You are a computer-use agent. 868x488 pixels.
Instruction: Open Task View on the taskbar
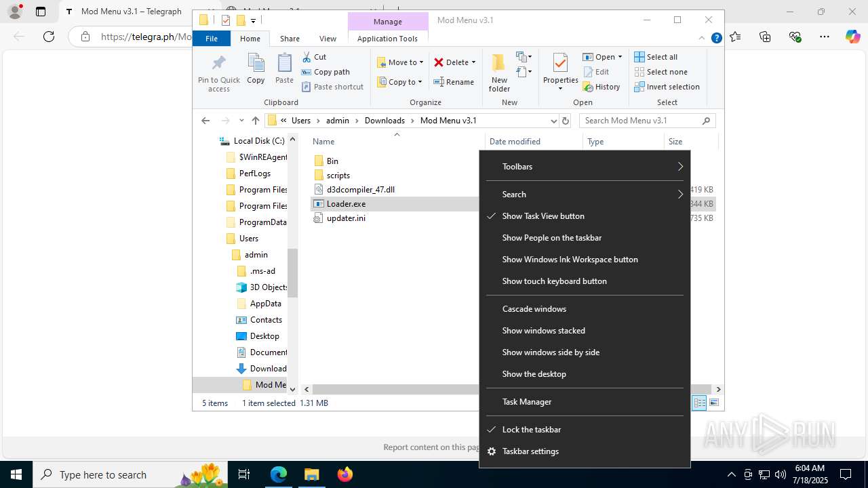click(x=244, y=474)
